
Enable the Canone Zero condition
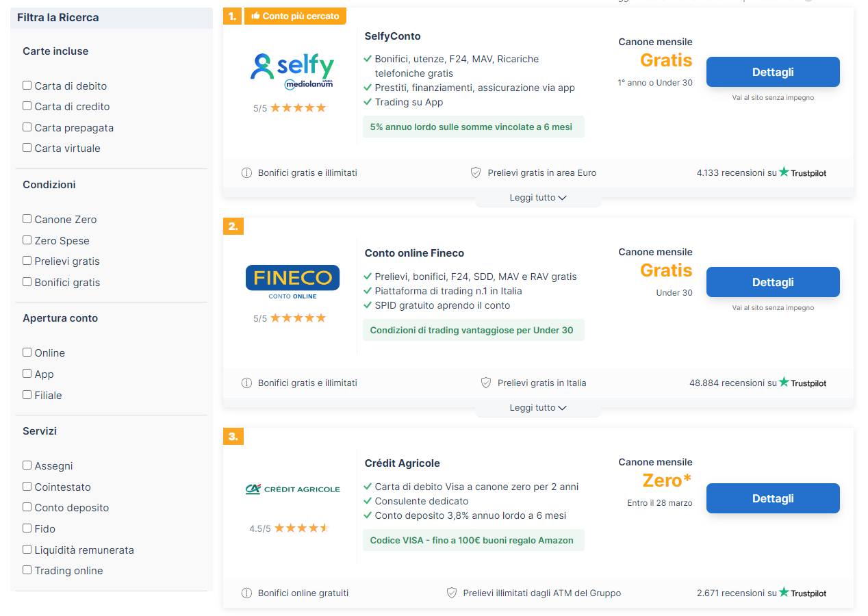point(27,219)
